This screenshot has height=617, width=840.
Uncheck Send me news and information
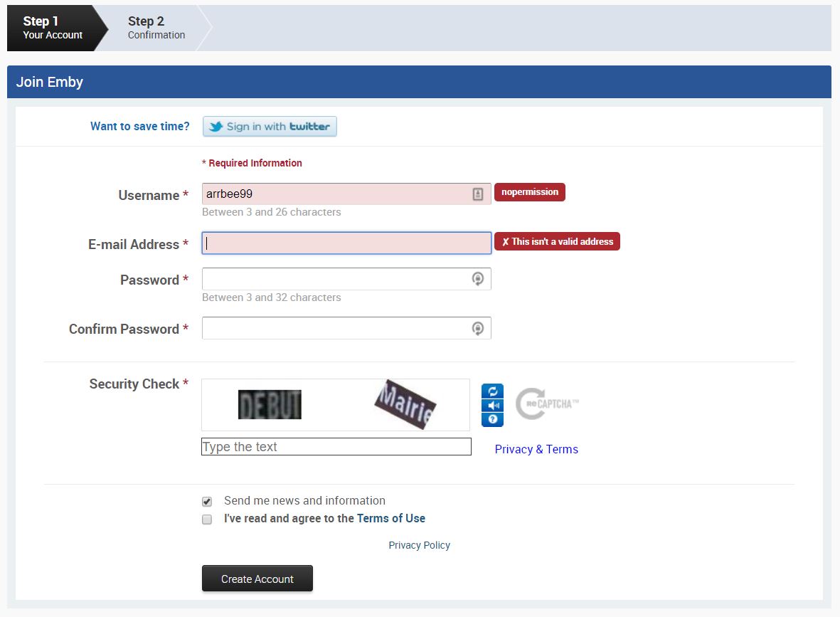[x=207, y=501]
